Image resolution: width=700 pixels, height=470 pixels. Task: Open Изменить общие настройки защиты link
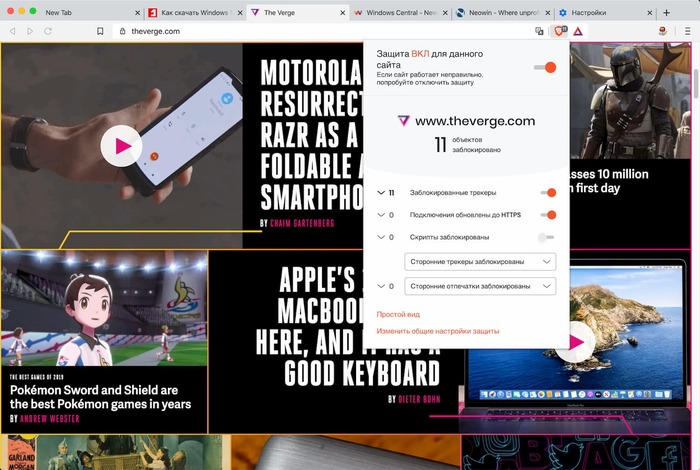437,331
